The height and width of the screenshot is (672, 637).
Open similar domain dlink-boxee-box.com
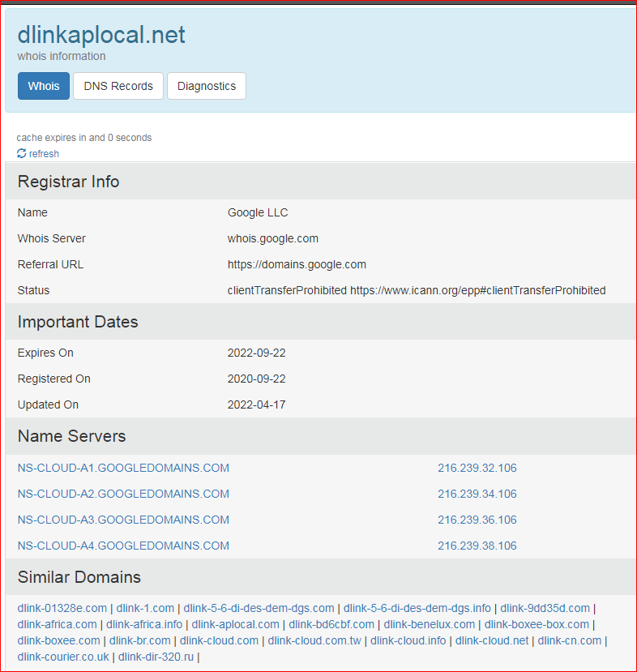coord(537,624)
